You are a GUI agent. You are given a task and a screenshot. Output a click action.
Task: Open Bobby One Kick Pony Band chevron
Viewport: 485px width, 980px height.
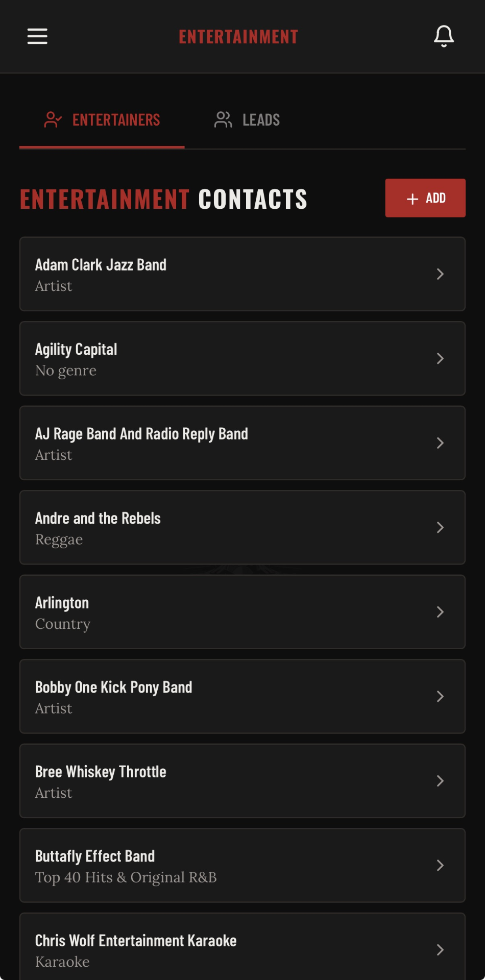[x=440, y=696]
